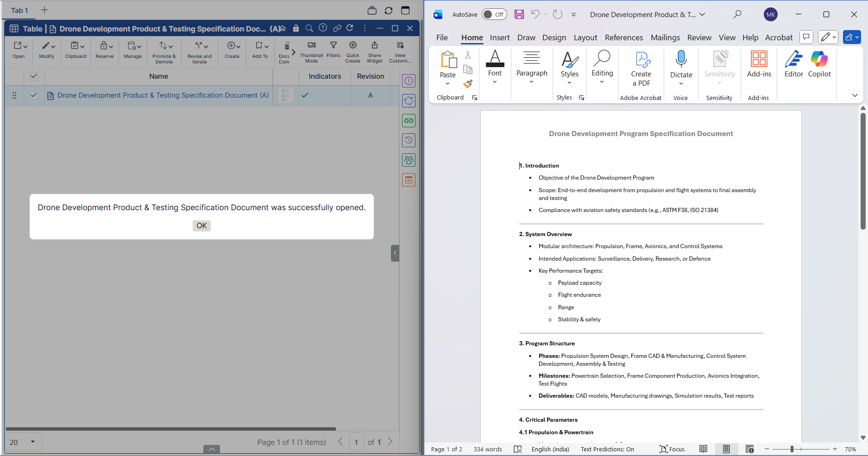868x456 pixels.
Task: Switch to the Layout ribbon tab
Action: click(x=585, y=37)
